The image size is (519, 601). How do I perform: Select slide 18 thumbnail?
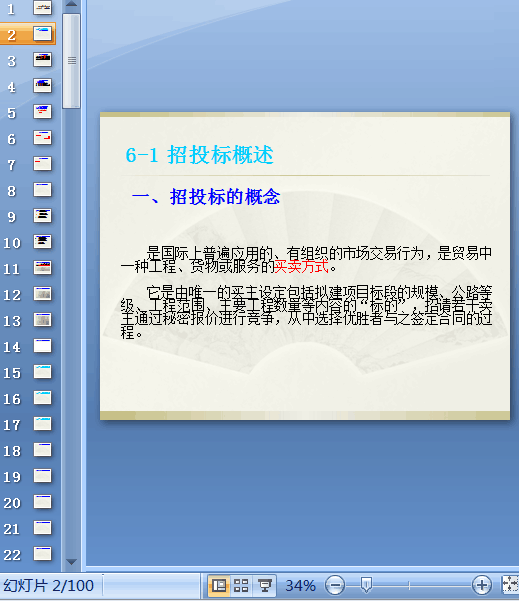(43, 450)
